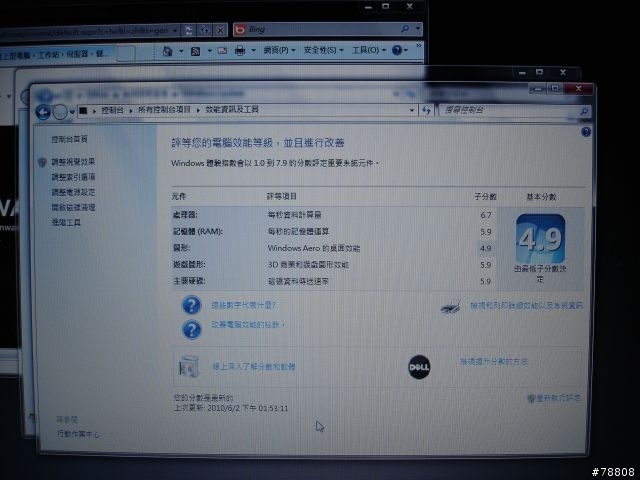
Task: Open 開啟磁碟清理 in the sidebar
Action: point(73,207)
